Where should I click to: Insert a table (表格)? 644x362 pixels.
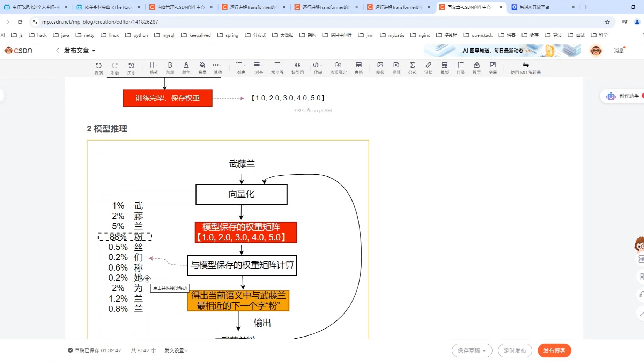358,68
